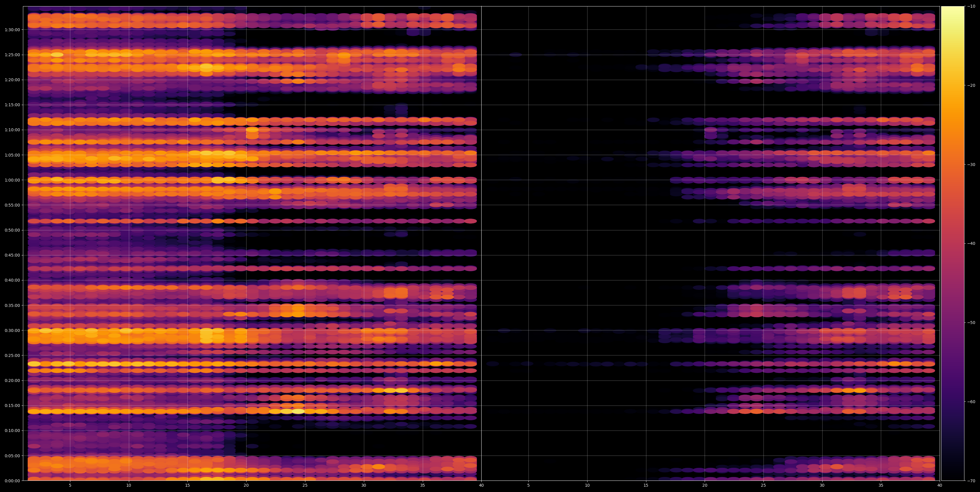
Task: Select the "−20" colorbar tick label
Action: (x=971, y=86)
